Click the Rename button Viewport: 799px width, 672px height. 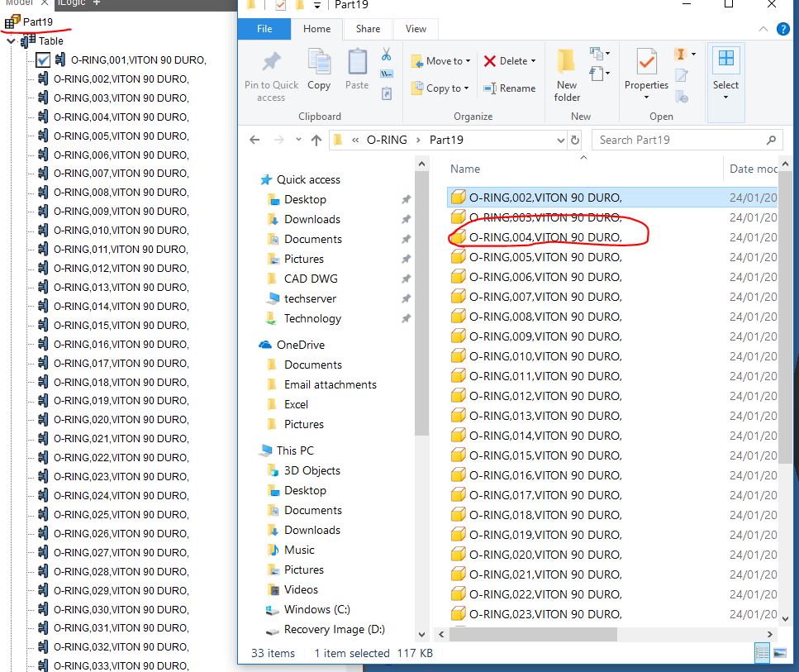pyautogui.click(x=510, y=88)
